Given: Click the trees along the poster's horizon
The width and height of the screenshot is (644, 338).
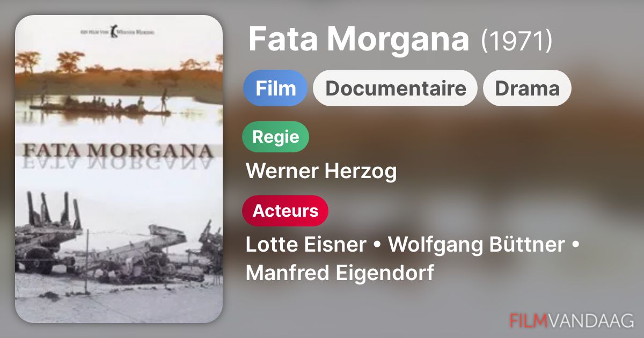Looking at the screenshot, I should 119,62.
